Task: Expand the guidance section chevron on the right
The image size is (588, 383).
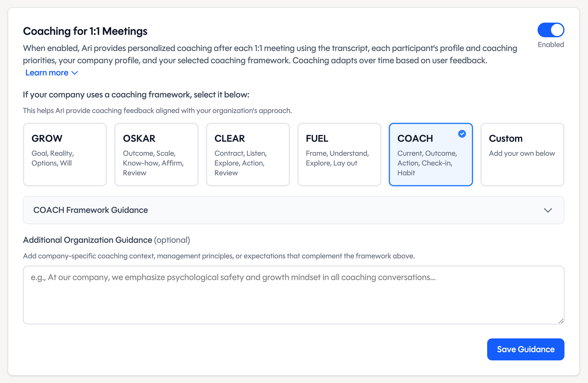Action: pyautogui.click(x=548, y=210)
